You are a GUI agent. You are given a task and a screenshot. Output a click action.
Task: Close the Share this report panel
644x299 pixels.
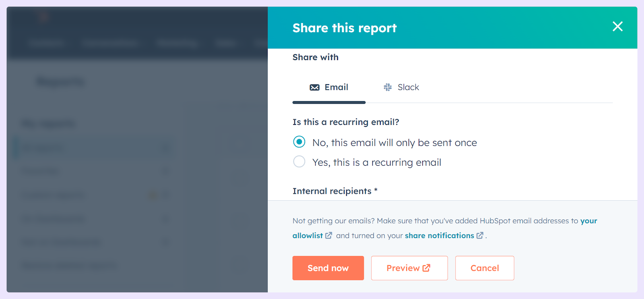tap(617, 27)
